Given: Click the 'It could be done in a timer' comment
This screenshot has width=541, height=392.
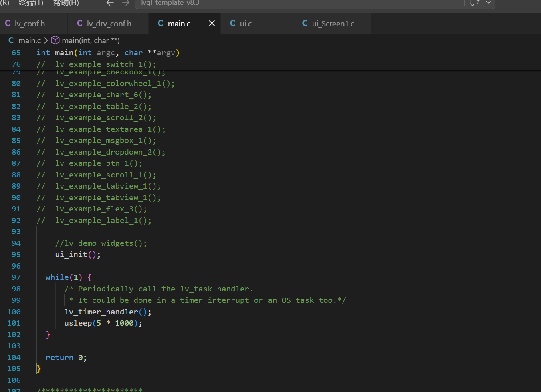Looking at the screenshot, I should 207,300.
